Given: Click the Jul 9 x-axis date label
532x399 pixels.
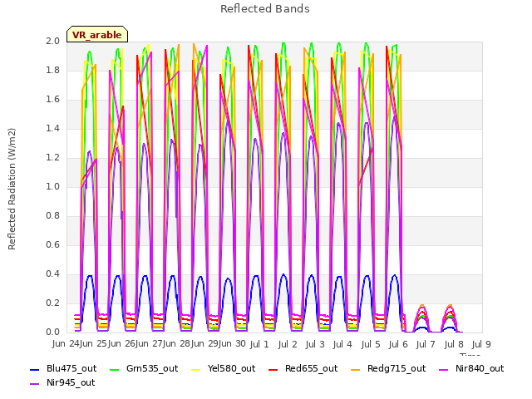Looking at the screenshot, I should point(481,344).
